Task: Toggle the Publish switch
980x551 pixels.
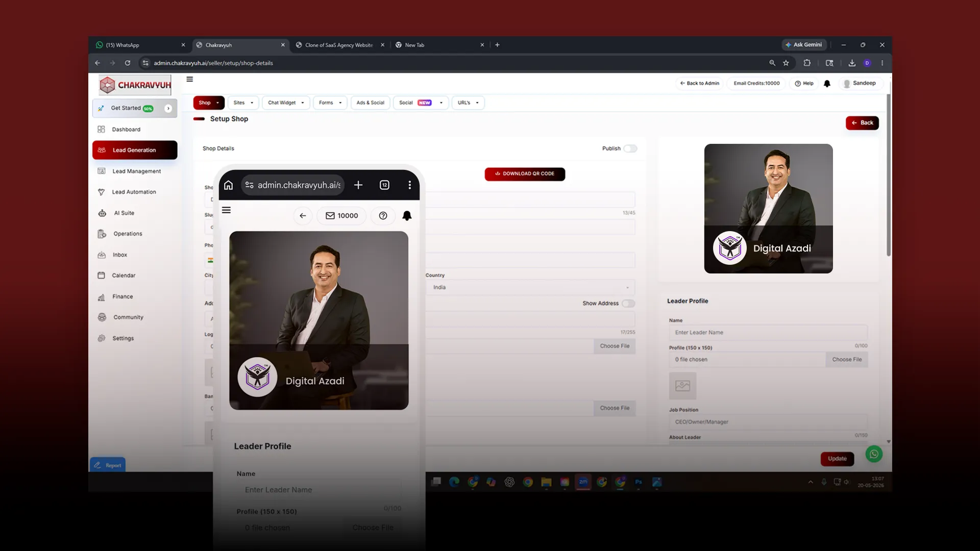Action: point(630,149)
